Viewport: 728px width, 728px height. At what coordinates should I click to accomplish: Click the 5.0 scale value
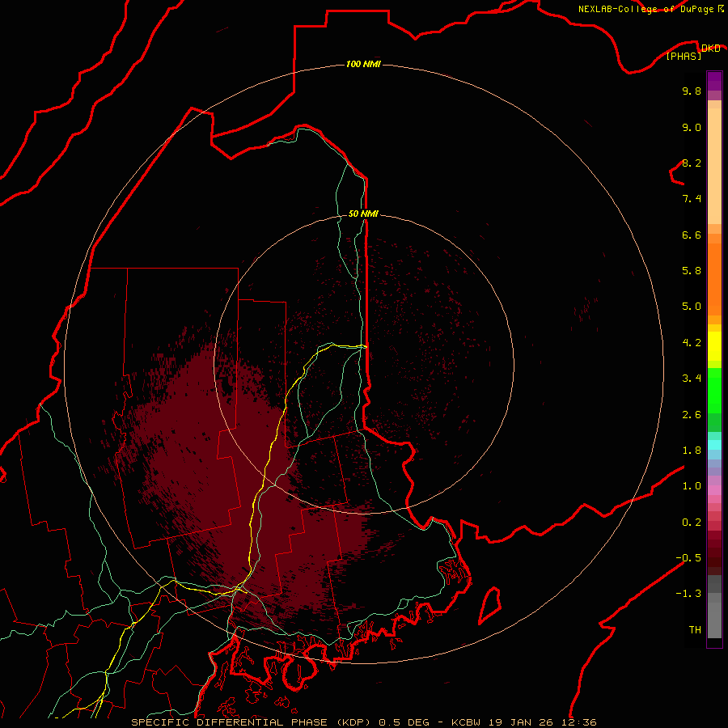[x=692, y=307]
